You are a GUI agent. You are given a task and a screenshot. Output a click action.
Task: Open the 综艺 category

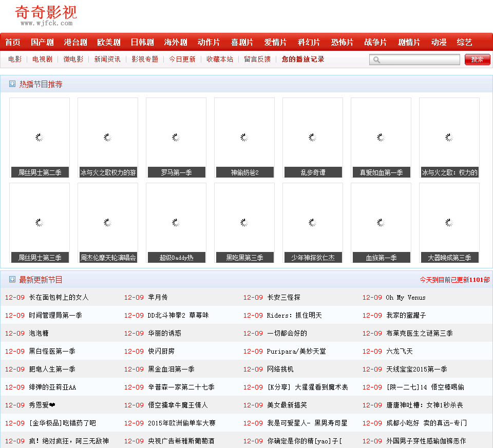click(x=464, y=42)
